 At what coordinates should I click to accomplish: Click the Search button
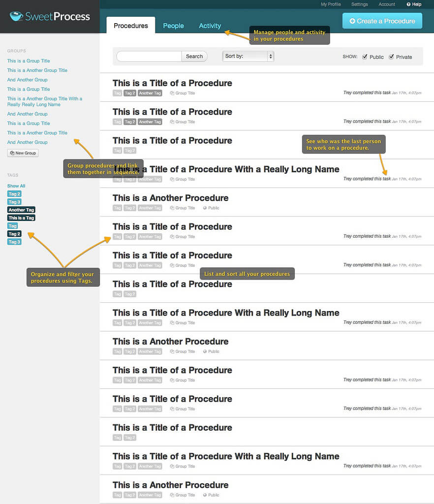tap(194, 56)
